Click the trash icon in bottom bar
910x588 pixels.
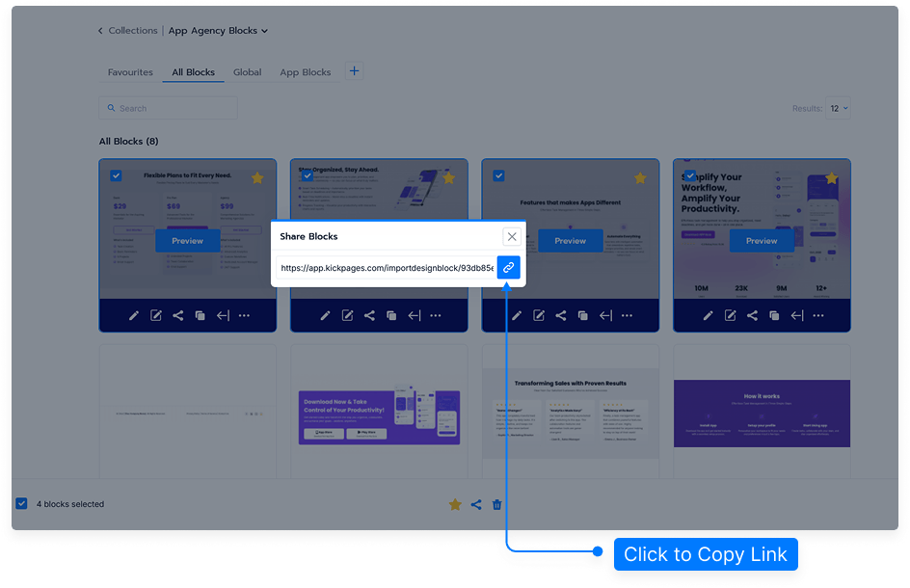tap(497, 504)
